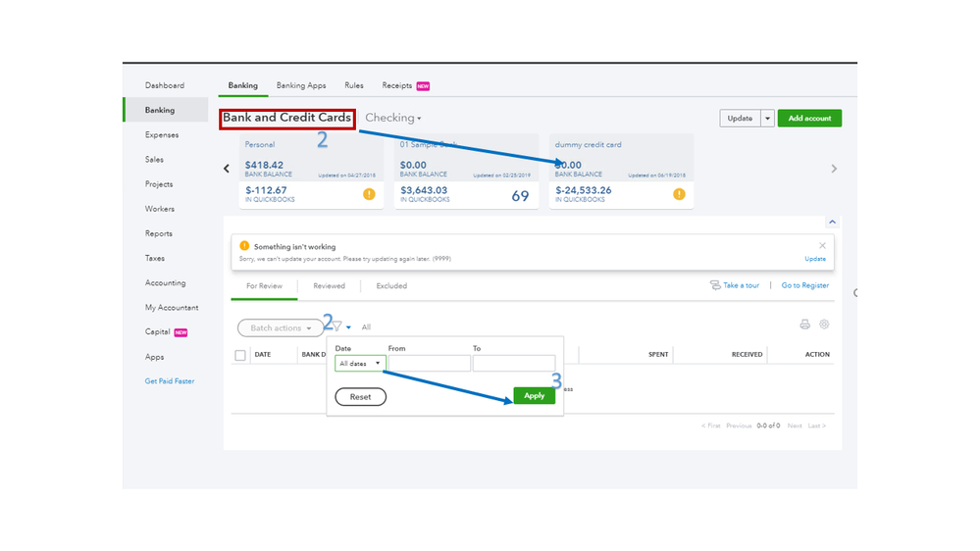Viewport: 980px width, 551px height.
Task: Open the Checking account dropdown
Action: pyautogui.click(x=393, y=118)
